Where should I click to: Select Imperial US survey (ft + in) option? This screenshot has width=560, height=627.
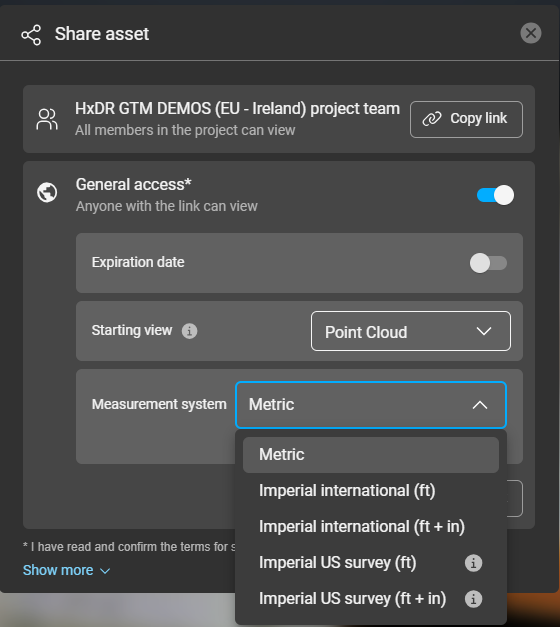click(x=371, y=599)
